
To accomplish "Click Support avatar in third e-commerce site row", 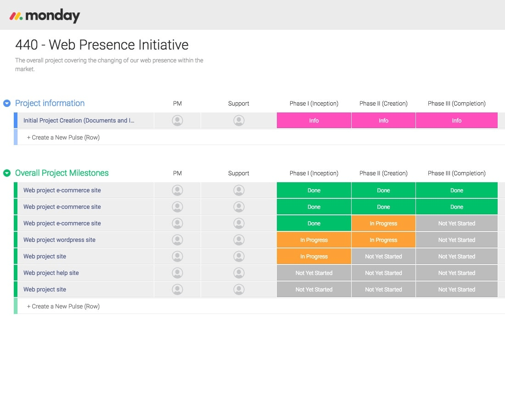I will (x=239, y=223).
